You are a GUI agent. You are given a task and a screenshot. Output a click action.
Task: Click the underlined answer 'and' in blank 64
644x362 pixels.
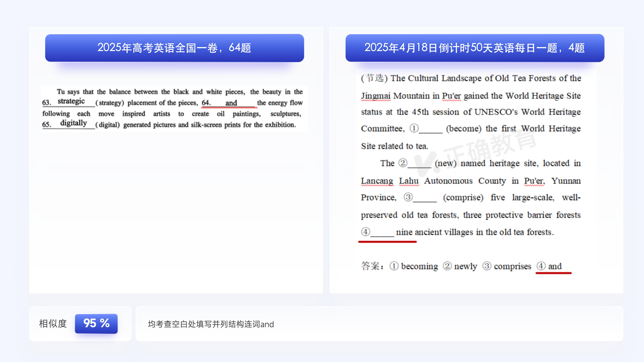point(231,103)
